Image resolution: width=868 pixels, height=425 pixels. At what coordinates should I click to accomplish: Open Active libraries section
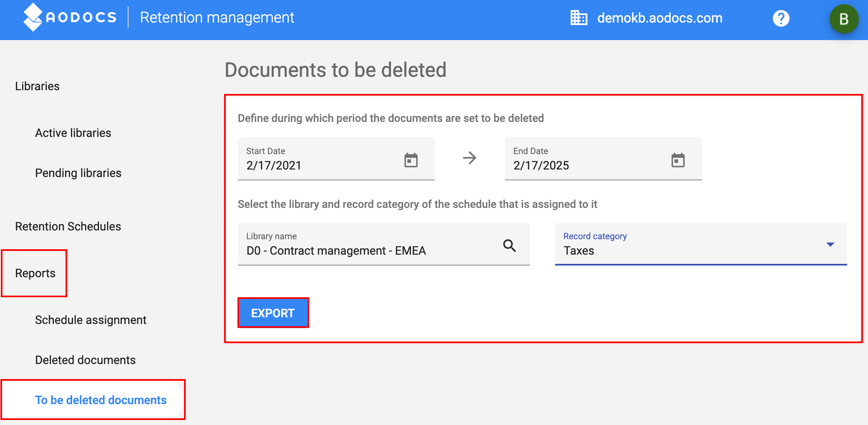73,133
